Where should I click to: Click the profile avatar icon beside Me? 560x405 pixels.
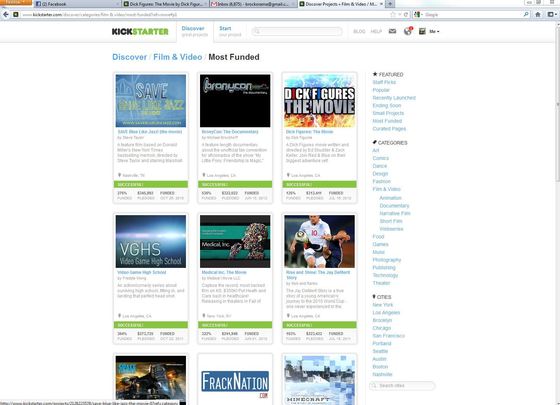click(422, 31)
